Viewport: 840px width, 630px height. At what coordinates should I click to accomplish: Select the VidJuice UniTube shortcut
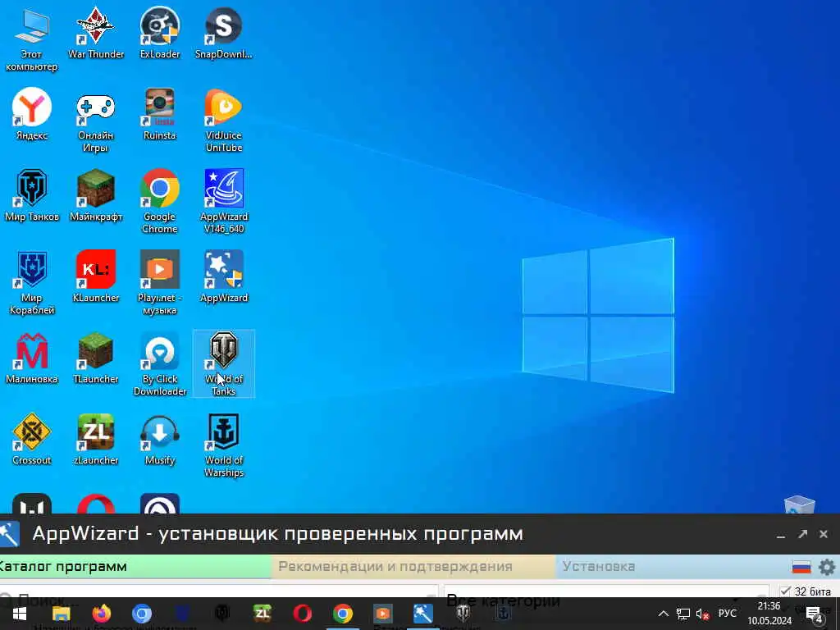click(223, 120)
